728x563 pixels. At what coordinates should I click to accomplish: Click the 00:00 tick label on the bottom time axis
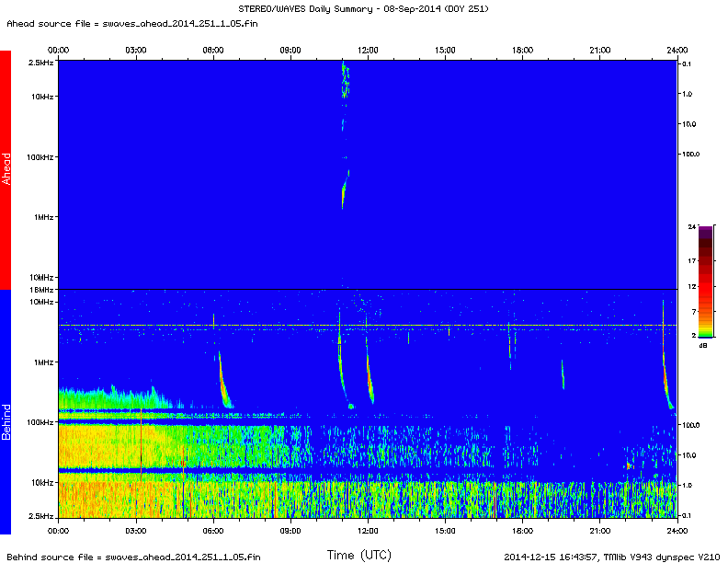click(58, 531)
